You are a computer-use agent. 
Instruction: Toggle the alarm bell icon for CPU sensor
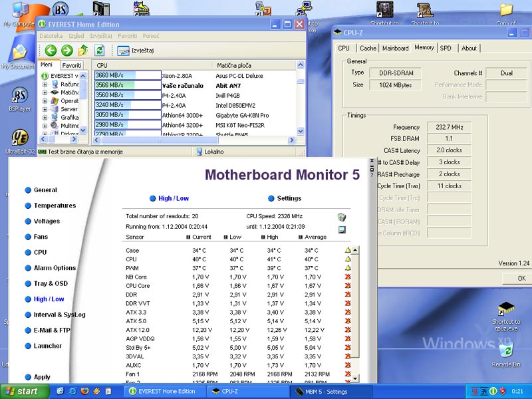(x=347, y=259)
